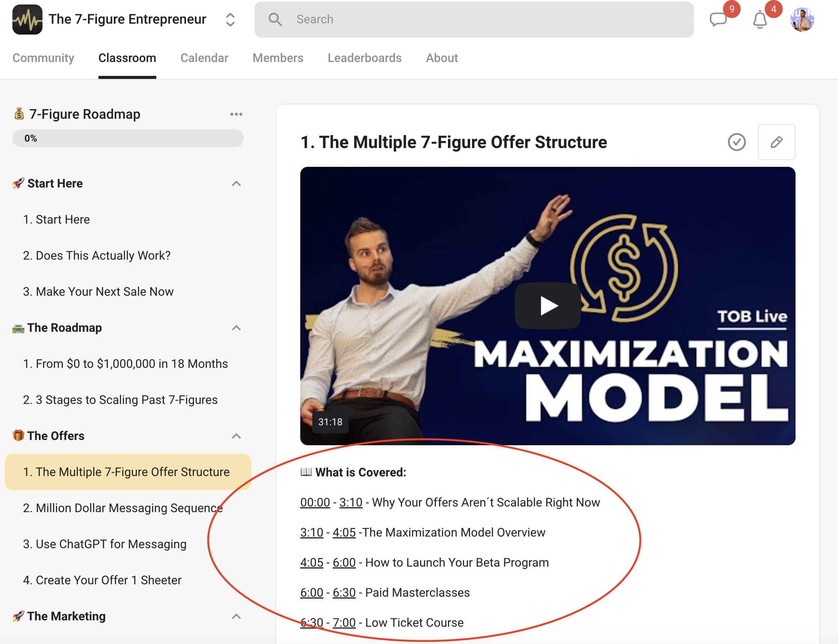Open the 7-Figure Roadmap three-dots menu
This screenshot has height=644, width=838.
click(236, 114)
